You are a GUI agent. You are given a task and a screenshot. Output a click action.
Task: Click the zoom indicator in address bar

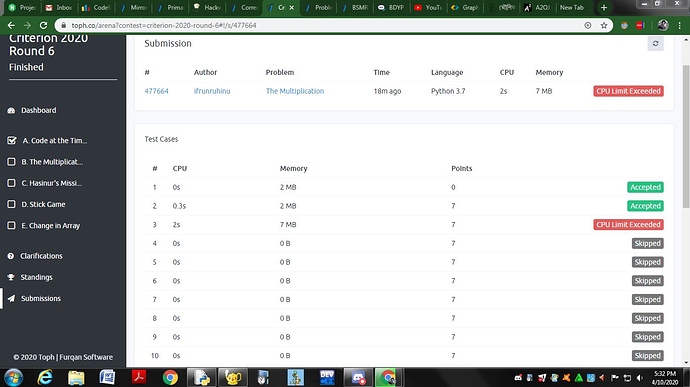coord(587,26)
